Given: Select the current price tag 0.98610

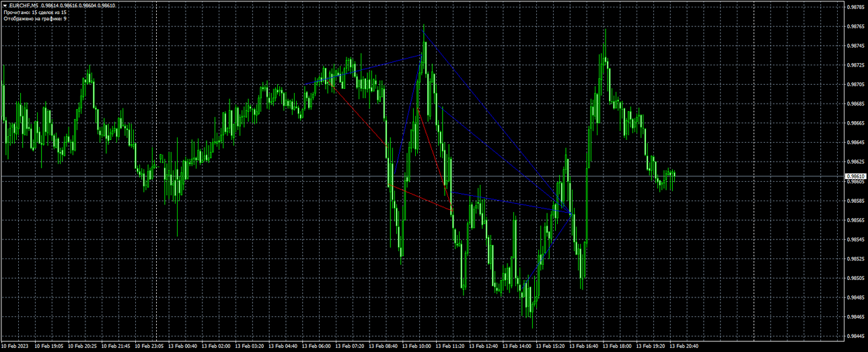Looking at the screenshot, I should tap(855, 176).
